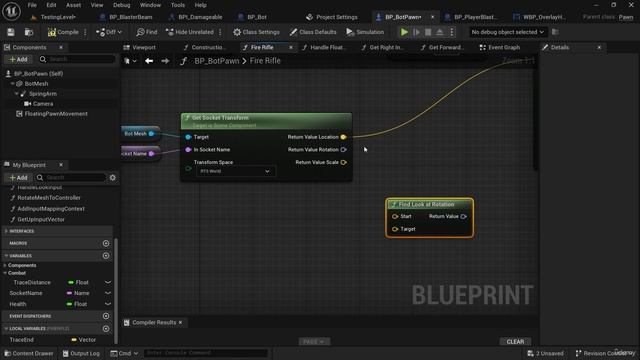This screenshot has height=360, width=640.
Task: Open compile options menu dots
Action: point(85,32)
